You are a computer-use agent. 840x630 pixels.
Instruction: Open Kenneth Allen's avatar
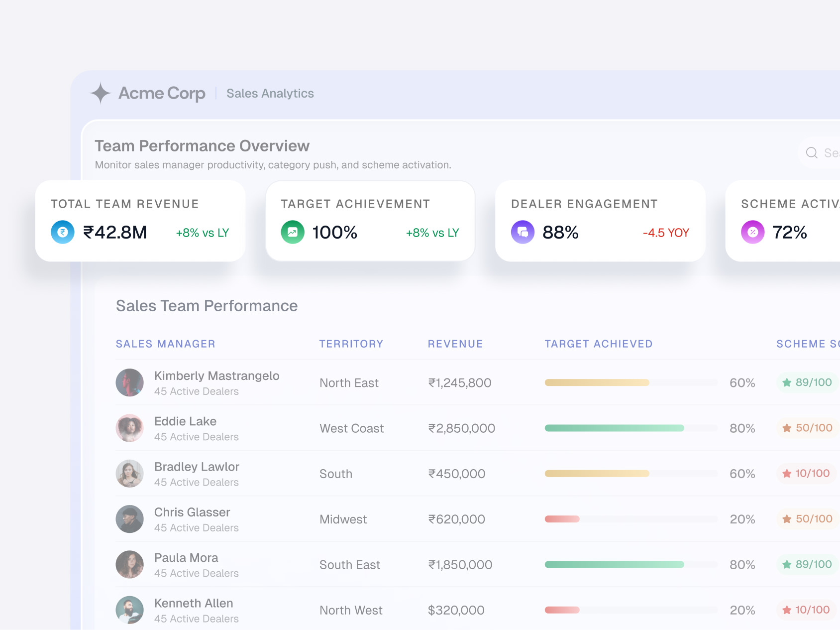pyautogui.click(x=130, y=610)
